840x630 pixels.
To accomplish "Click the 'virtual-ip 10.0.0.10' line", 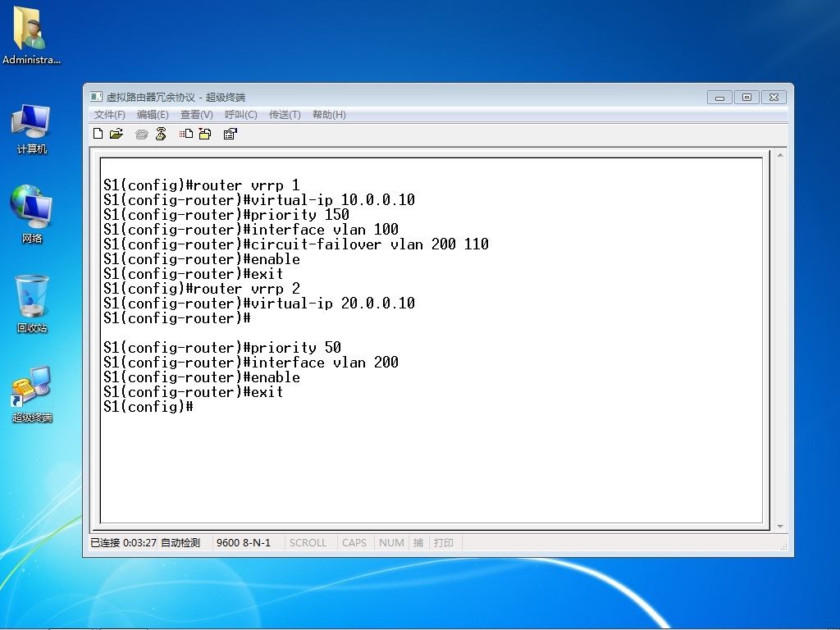I will click(x=259, y=200).
